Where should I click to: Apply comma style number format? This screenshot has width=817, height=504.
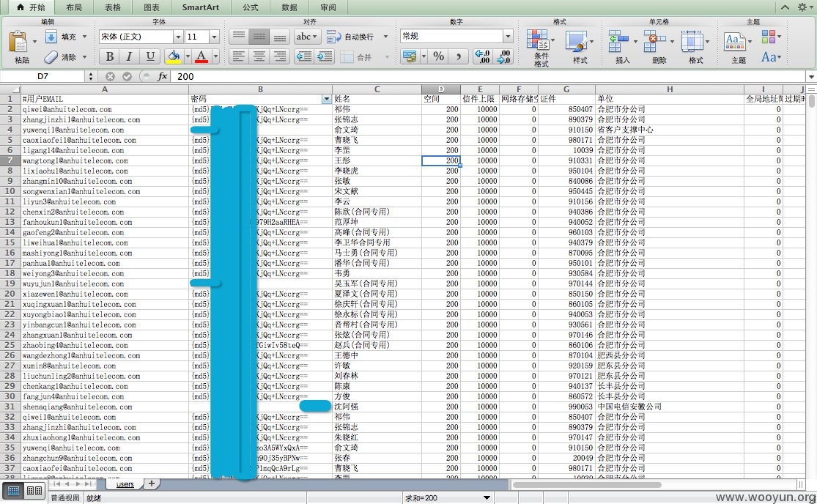[x=459, y=56]
